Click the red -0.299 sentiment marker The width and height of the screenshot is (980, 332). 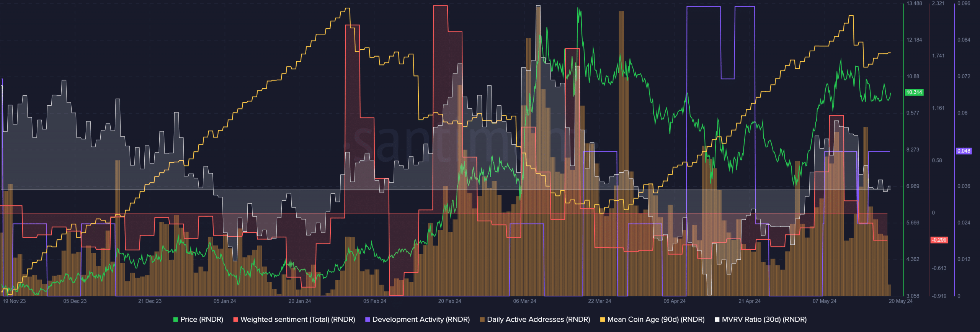click(x=939, y=240)
